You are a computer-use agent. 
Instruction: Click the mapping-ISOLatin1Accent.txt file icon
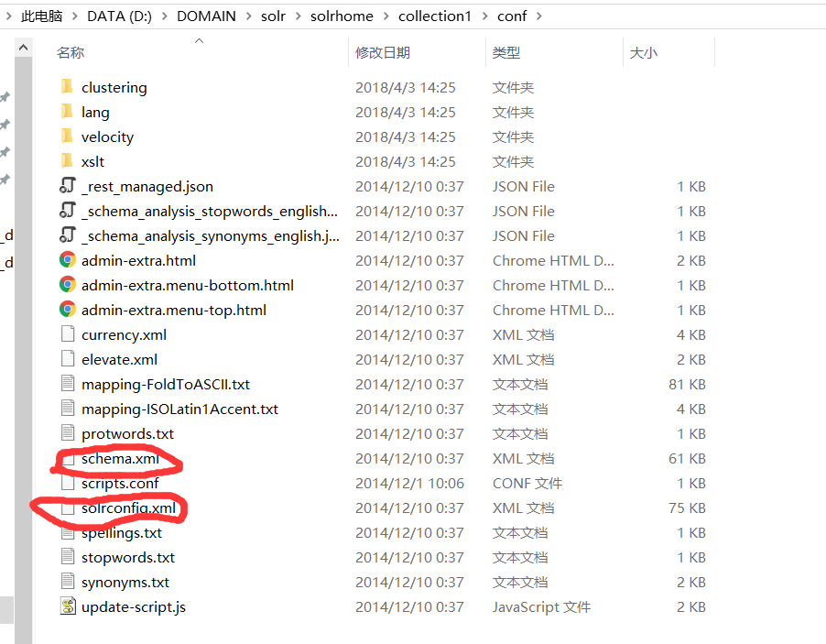[x=68, y=408]
